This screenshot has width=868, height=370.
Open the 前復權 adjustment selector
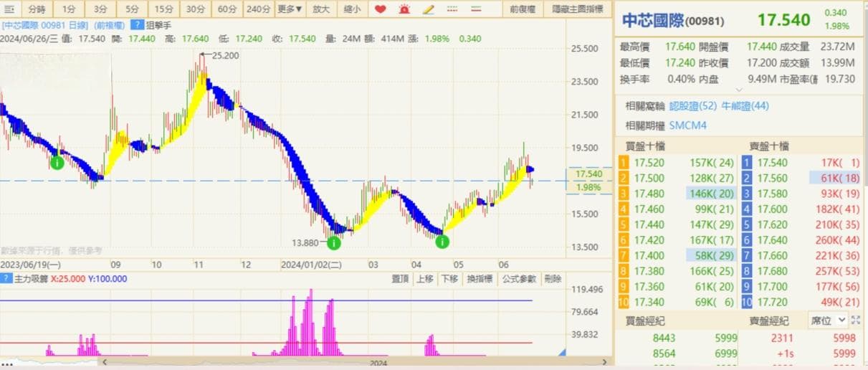click(522, 9)
